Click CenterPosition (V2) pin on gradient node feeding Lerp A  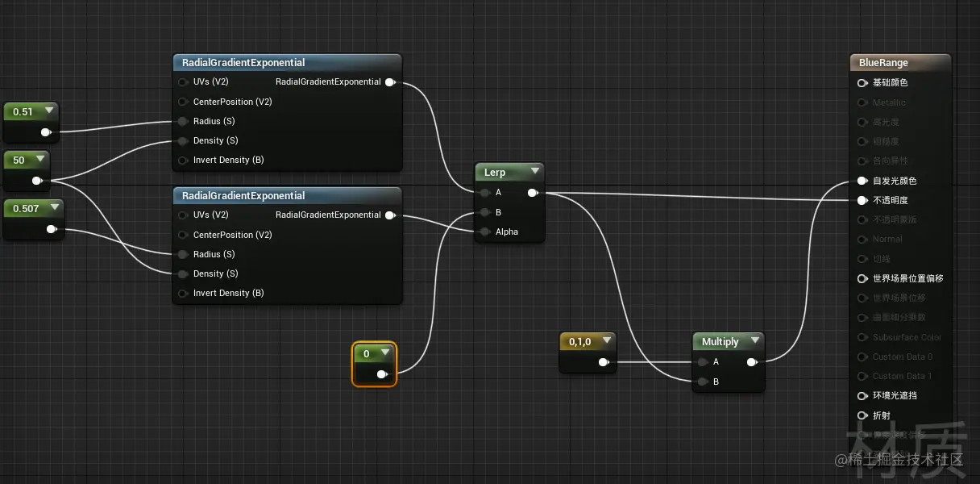tap(183, 102)
